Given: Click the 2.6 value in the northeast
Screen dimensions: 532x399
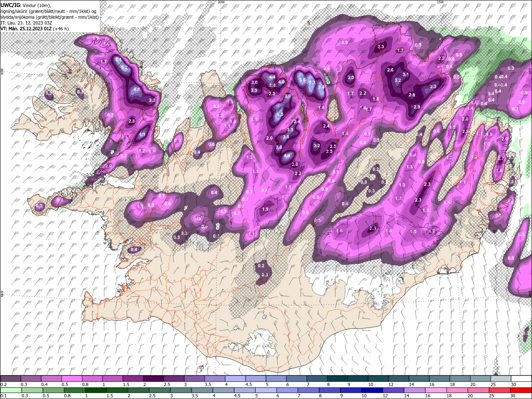Looking at the screenshot, I should click(390, 70).
